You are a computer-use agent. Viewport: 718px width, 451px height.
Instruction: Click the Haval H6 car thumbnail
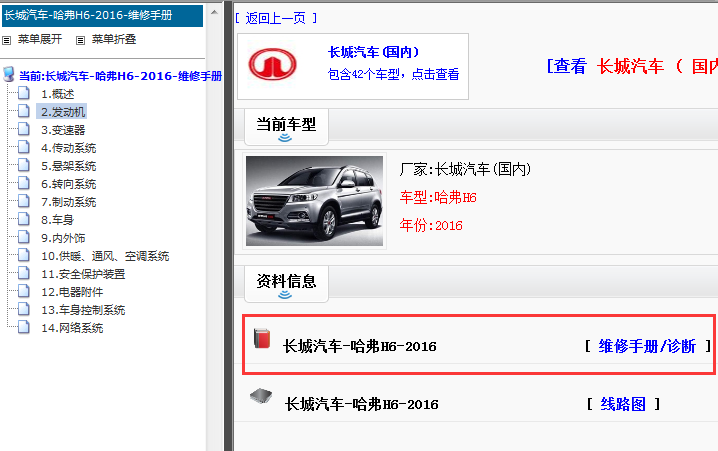(314, 201)
